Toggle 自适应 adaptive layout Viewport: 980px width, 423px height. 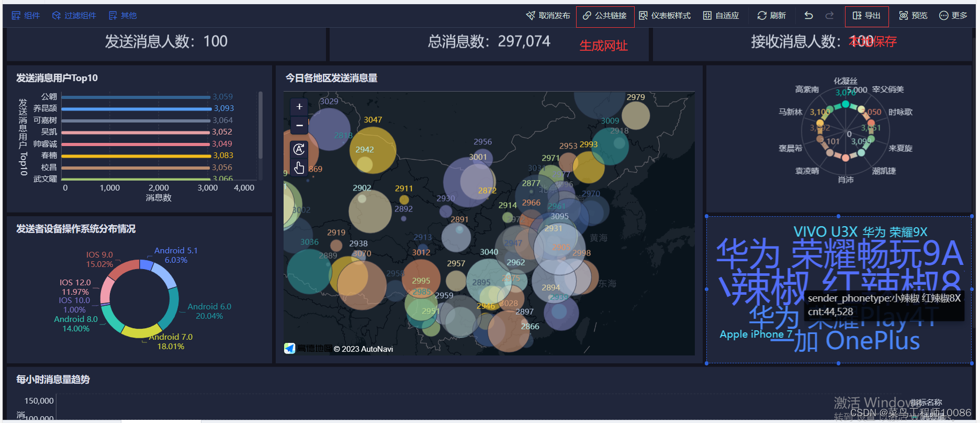(721, 16)
